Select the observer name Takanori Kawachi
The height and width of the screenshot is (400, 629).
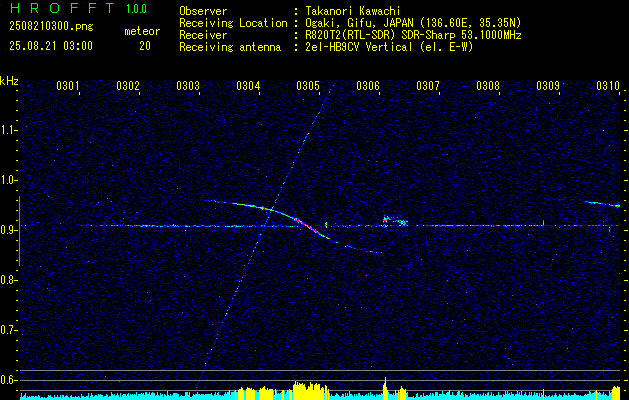[x=353, y=11]
